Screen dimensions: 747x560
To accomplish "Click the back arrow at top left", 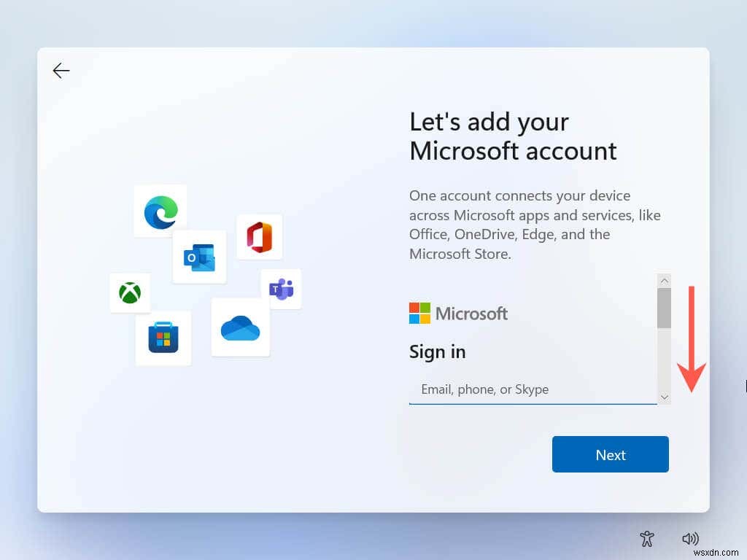I will pos(61,71).
